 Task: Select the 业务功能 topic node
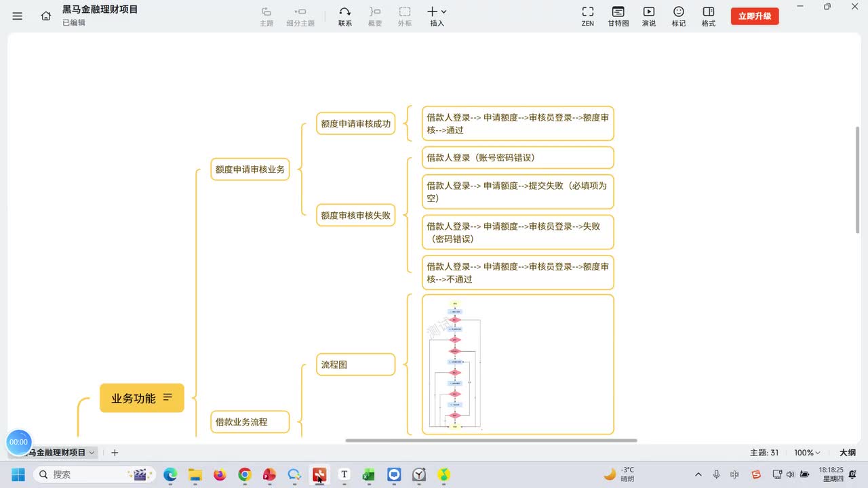142,398
